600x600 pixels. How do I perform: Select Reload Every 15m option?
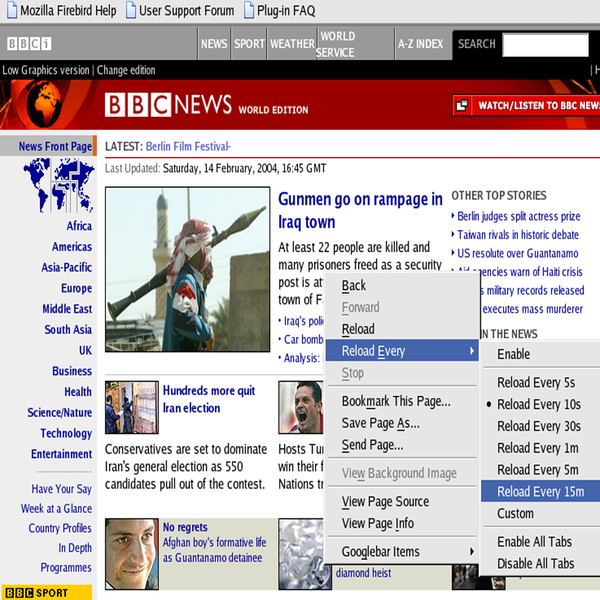coord(540,491)
